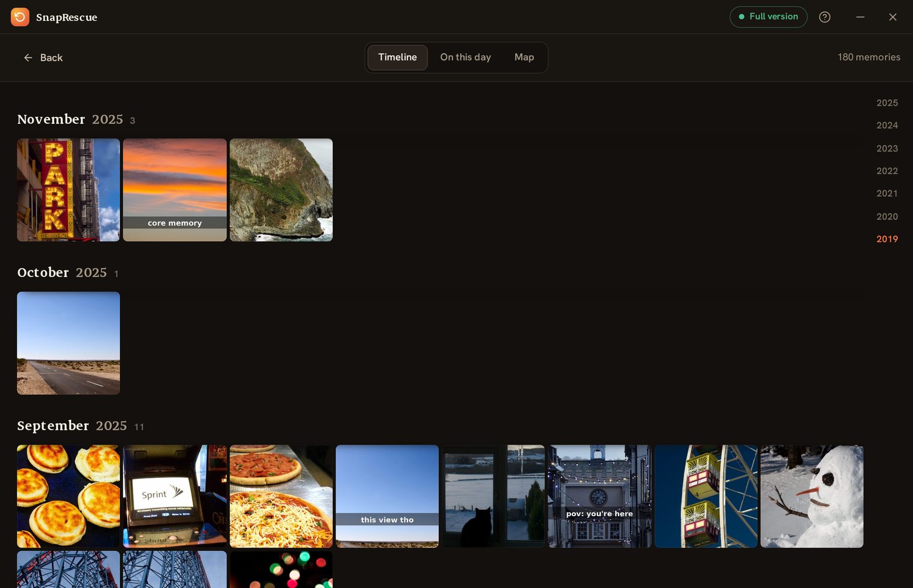
Task: Switch to the On this day tab
Action: click(x=466, y=58)
